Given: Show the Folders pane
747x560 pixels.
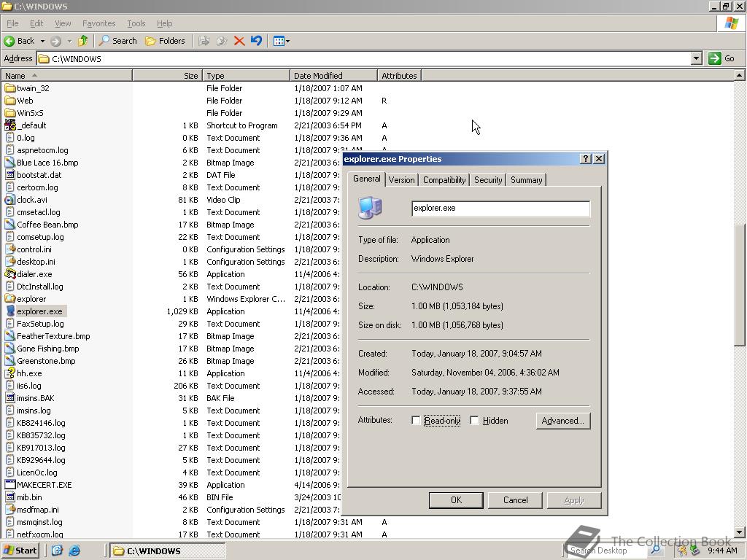Looking at the screenshot, I should [x=165, y=41].
